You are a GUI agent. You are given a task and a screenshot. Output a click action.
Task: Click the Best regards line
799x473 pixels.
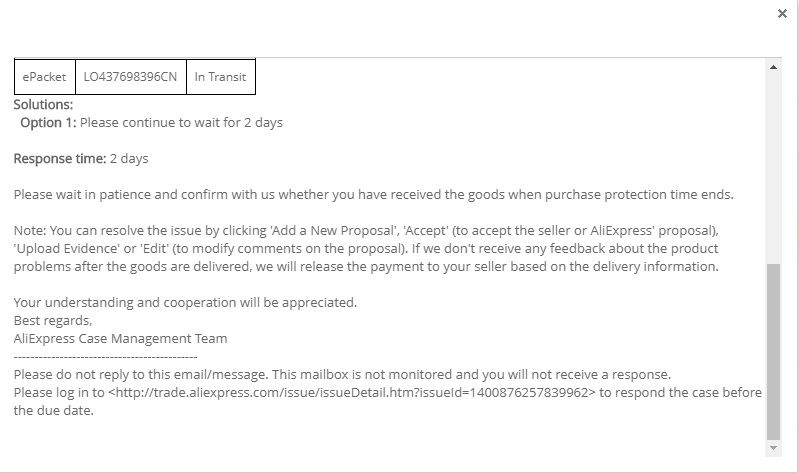(50, 320)
